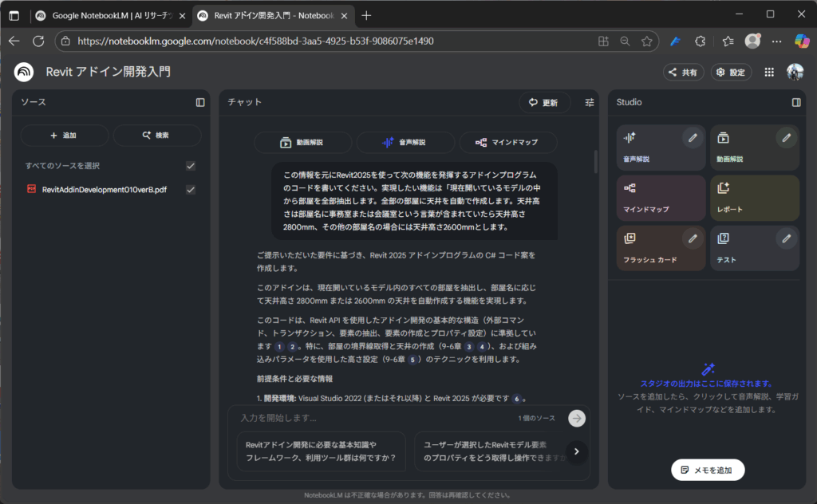Open the Google apps grid icon
The image size is (817, 504).
pos(769,72)
